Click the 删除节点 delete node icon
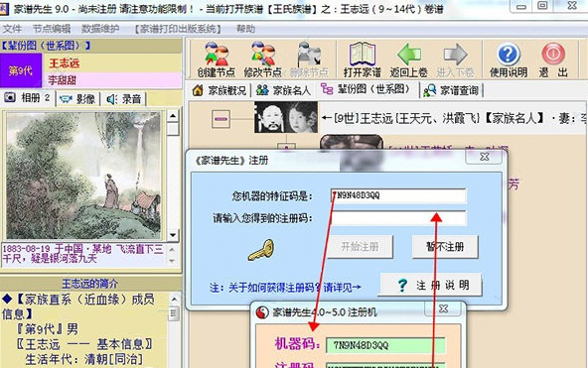 [x=309, y=55]
